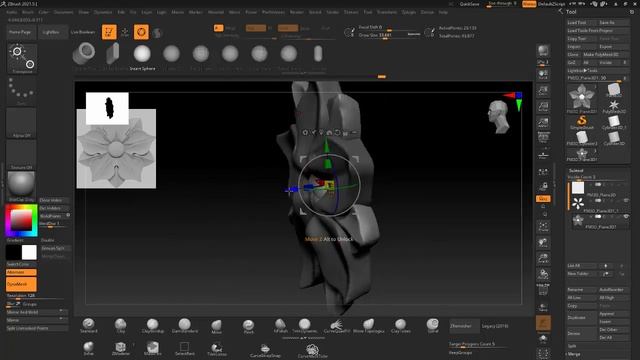
Task: Toggle DynaMesh on or off
Action: (21, 284)
